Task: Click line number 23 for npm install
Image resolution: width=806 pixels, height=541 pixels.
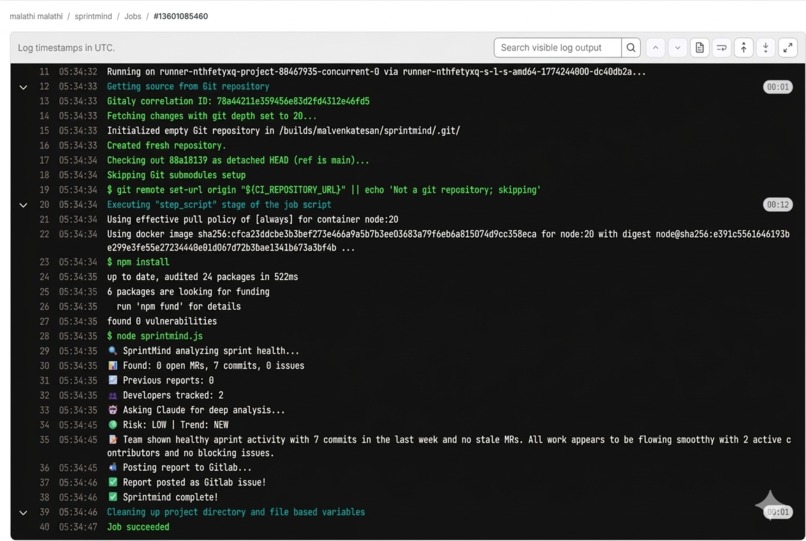Action: click(44, 262)
